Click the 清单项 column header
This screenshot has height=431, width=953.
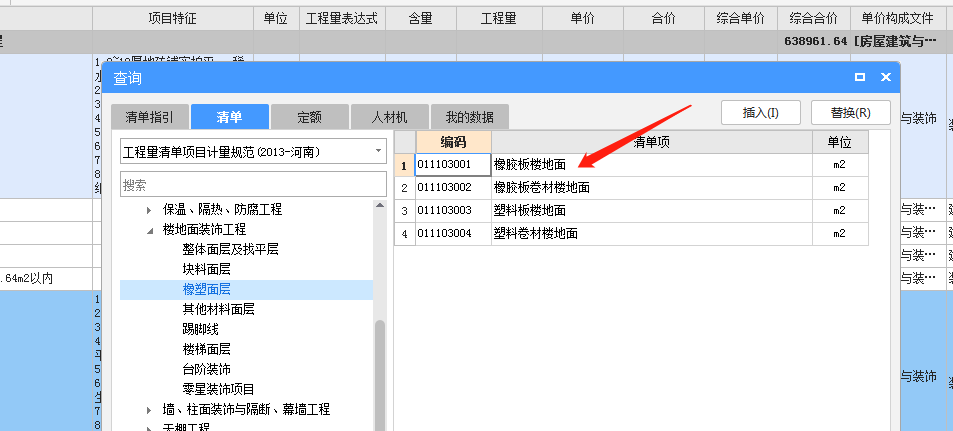(652, 142)
